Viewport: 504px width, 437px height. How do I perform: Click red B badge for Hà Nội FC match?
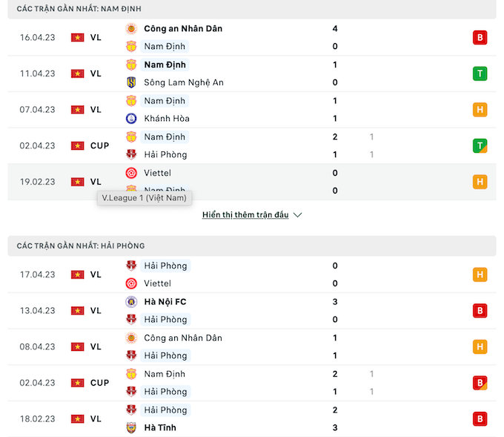tap(480, 311)
